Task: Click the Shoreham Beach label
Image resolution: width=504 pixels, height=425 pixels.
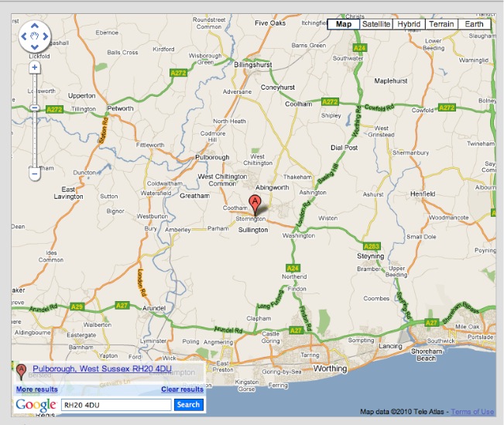Action: pos(427,355)
